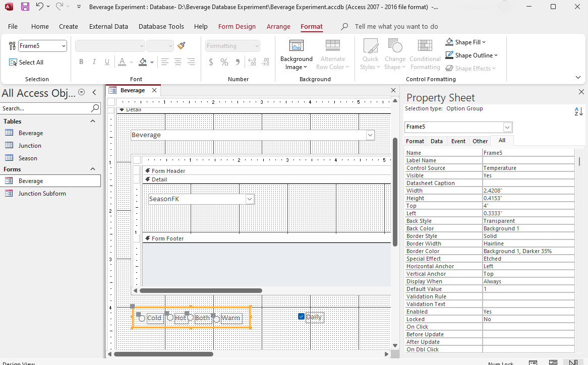The height and width of the screenshot is (365, 588).
Task: Select the Hot option button
Action: (x=170, y=318)
